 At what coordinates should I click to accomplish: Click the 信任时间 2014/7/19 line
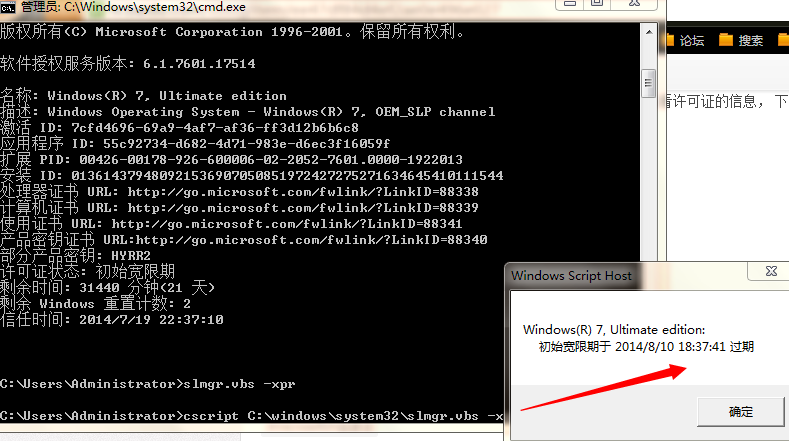(x=112, y=320)
